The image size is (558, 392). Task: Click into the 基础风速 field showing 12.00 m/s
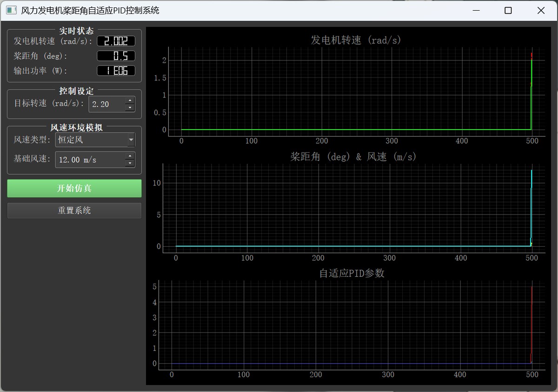pyautogui.click(x=89, y=160)
